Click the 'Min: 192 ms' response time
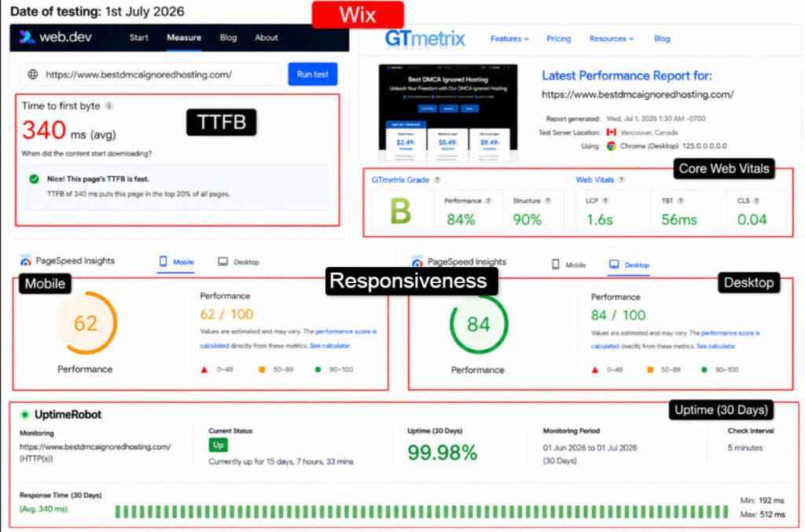Screen dimensions: 805x532 [762, 501]
